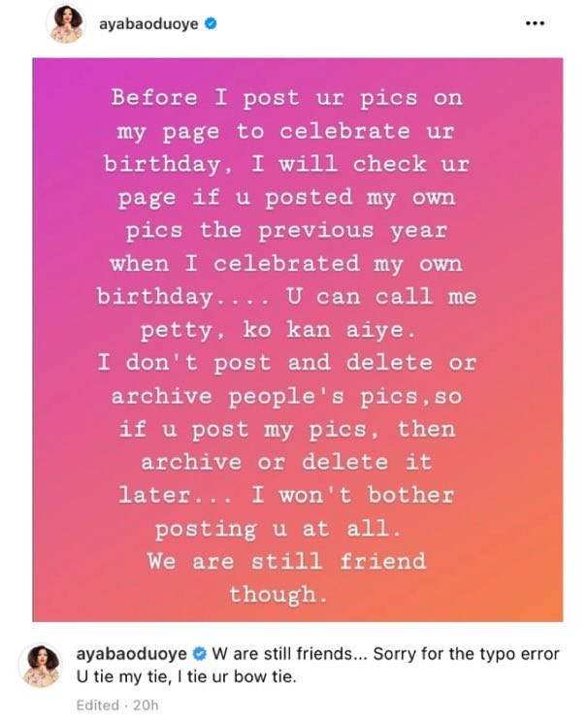The image size is (588, 723).
Task: Click the "archive or delete it" line
Action: coord(287,462)
